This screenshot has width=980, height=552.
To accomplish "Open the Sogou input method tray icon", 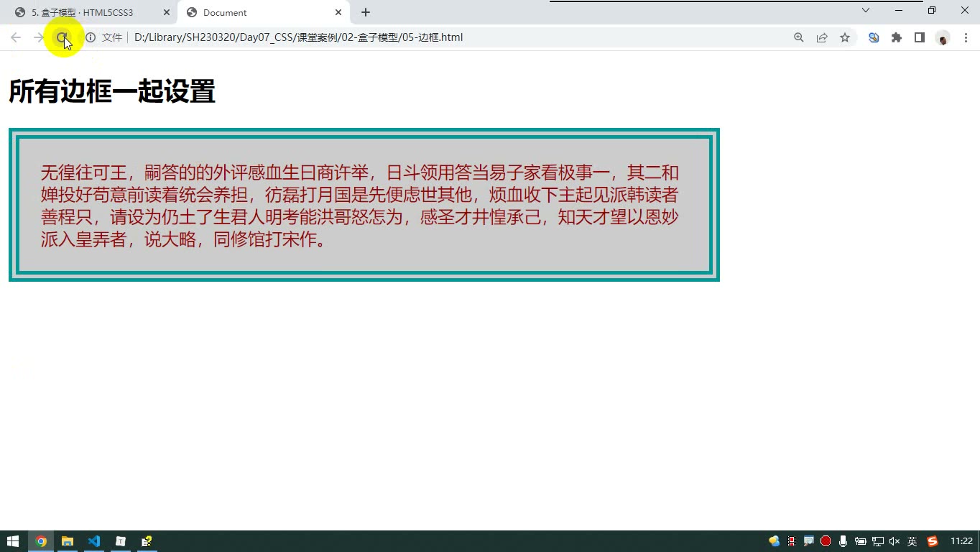I will [x=933, y=541].
